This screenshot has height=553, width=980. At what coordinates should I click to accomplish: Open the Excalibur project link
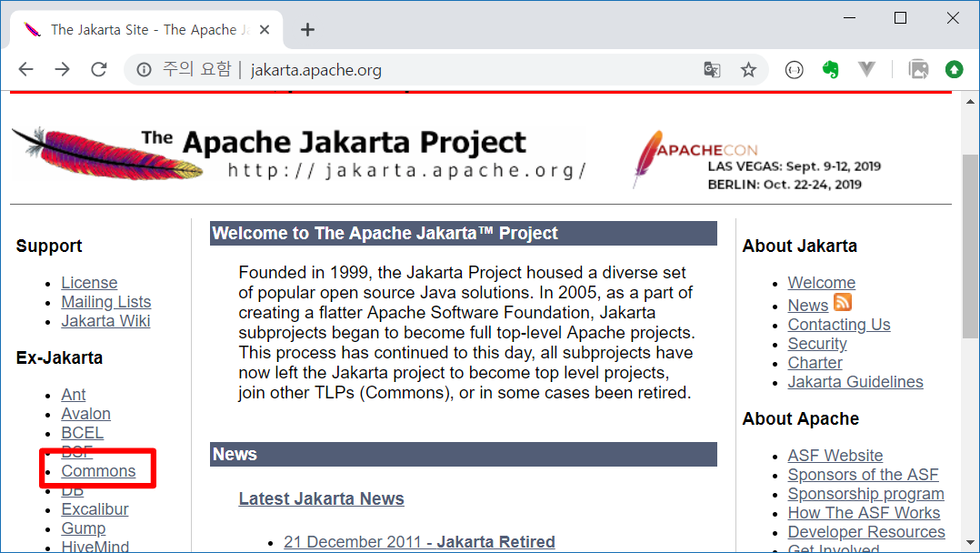[95, 509]
